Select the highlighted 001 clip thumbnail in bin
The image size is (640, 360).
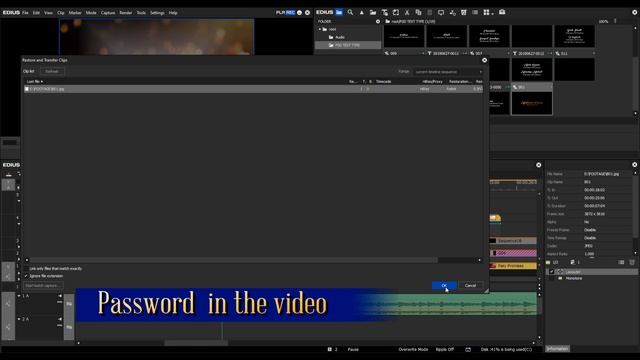(532, 103)
